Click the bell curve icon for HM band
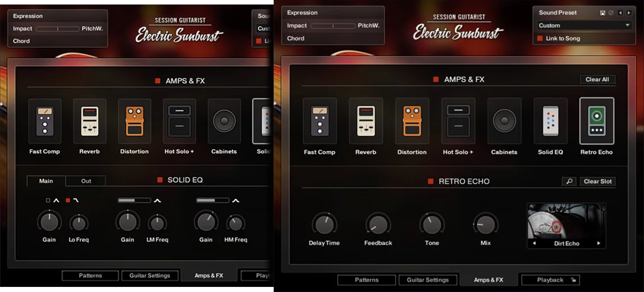Screen dimensions: 644x292 pos(235,201)
